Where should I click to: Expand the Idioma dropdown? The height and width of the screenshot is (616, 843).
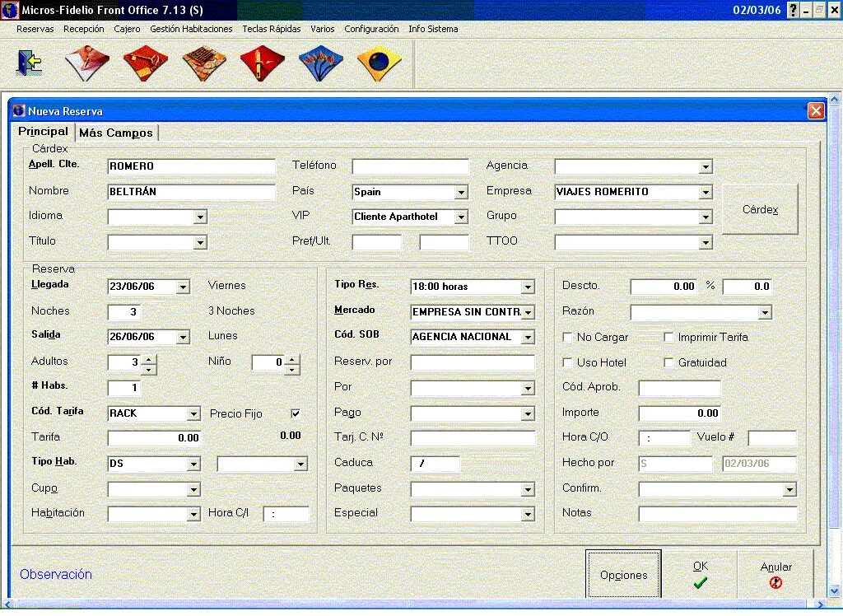tap(200, 217)
